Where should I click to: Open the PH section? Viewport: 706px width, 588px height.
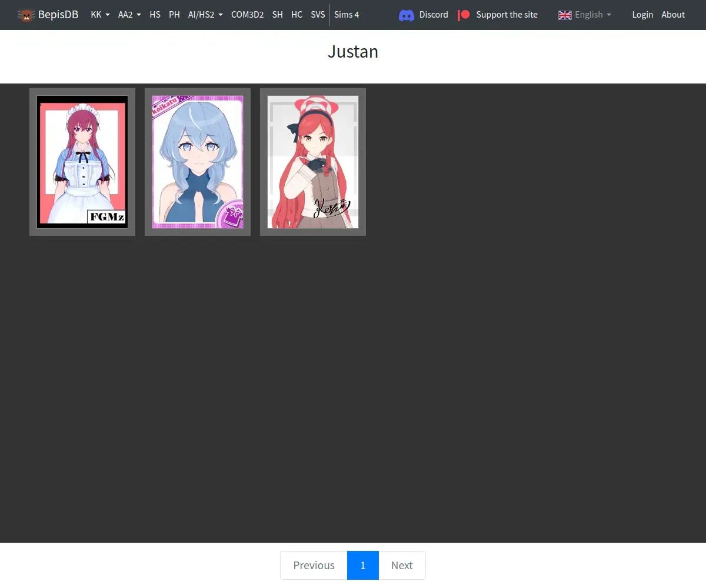174,15
